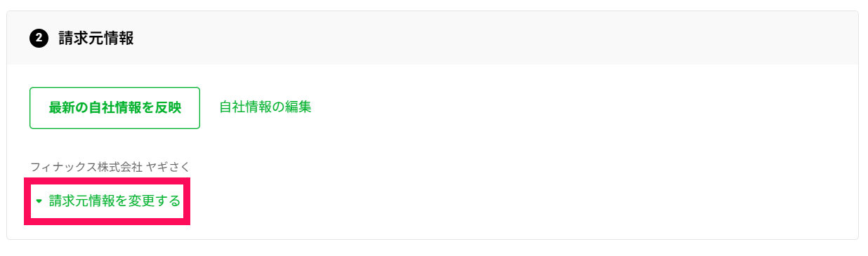This screenshot has height=256, width=868.
Task: Open the 自社情報の編集 link
Action: (265, 107)
